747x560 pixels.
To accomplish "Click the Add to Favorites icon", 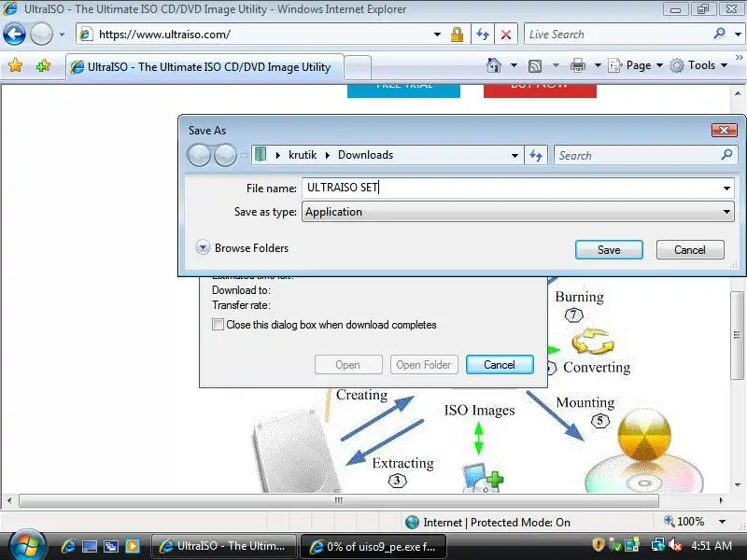I will click(x=43, y=65).
